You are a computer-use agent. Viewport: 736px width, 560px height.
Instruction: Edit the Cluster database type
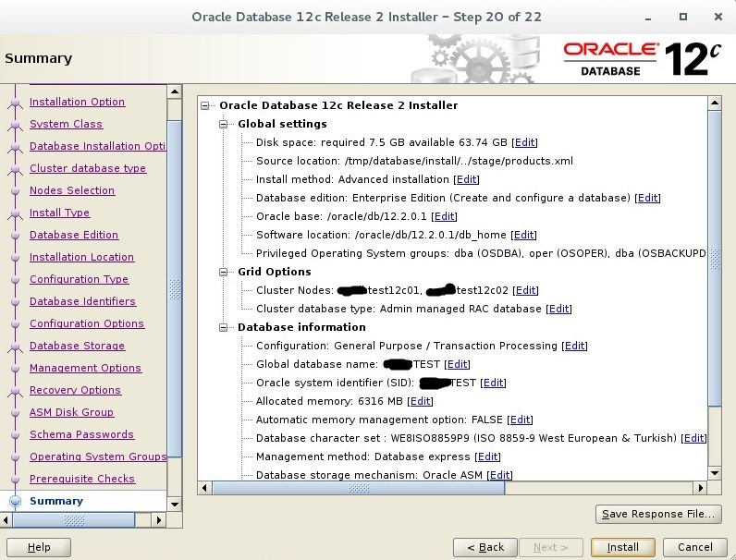(x=558, y=309)
